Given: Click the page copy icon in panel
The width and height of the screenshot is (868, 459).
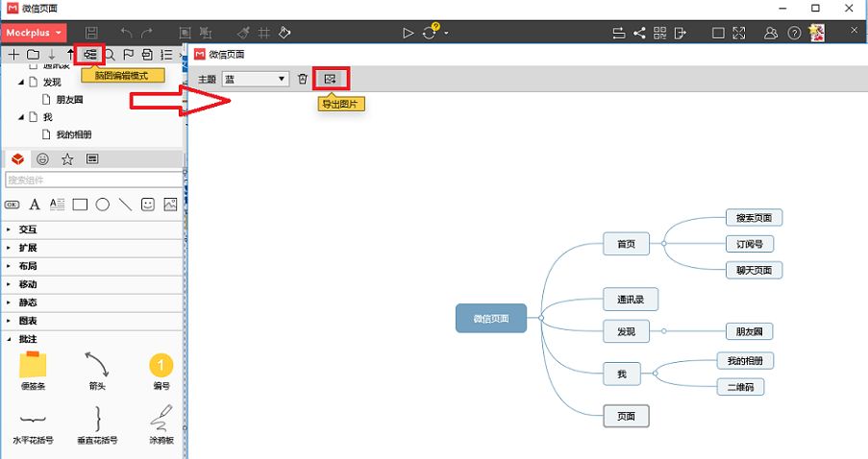Looking at the screenshot, I should coord(147,54).
